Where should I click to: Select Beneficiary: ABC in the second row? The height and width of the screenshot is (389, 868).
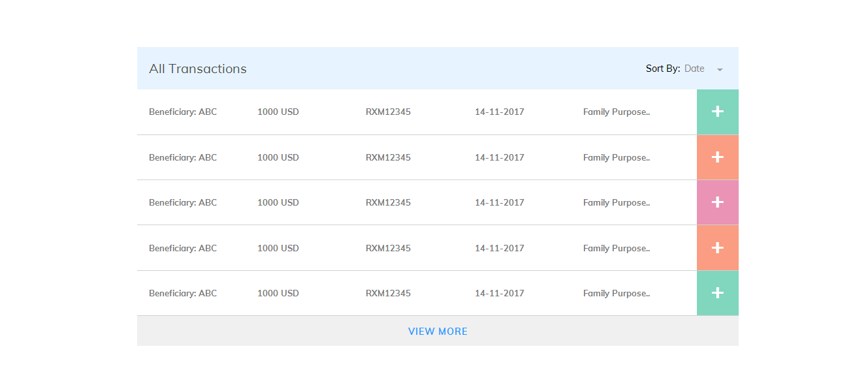pos(183,157)
